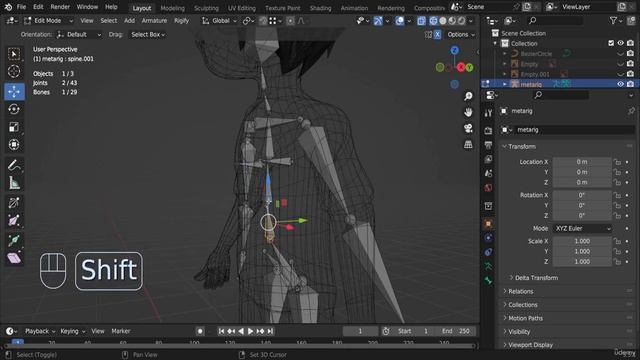The height and width of the screenshot is (360, 640).
Task: Toggle X-axis mirror button in header
Action: click(x=437, y=35)
